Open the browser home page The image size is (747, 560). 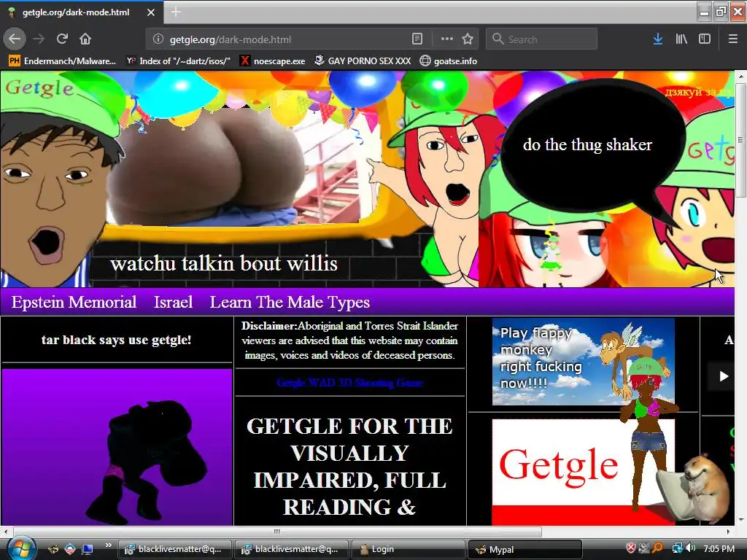pyautogui.click(x=85, y=39)
